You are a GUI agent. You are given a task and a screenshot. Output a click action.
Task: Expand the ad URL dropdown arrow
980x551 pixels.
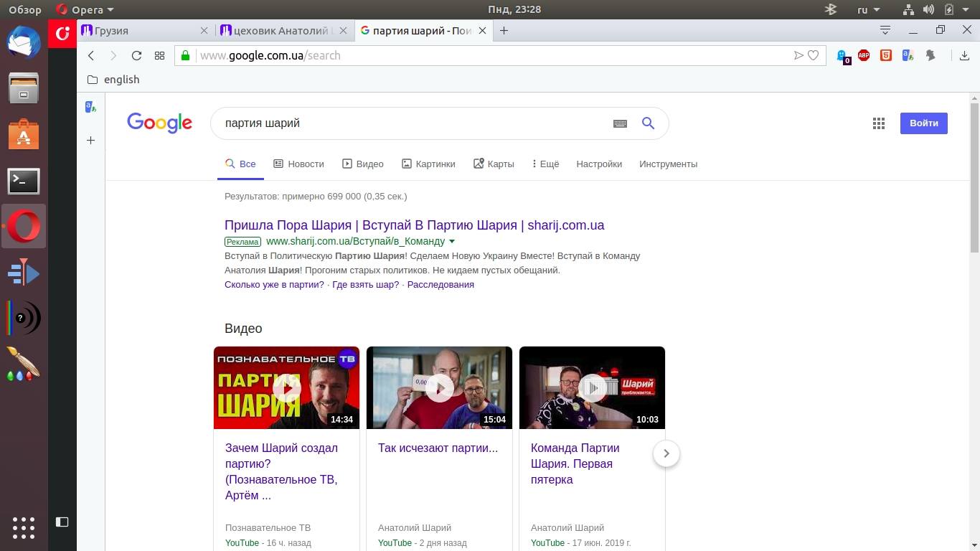[x=452, y=242]
